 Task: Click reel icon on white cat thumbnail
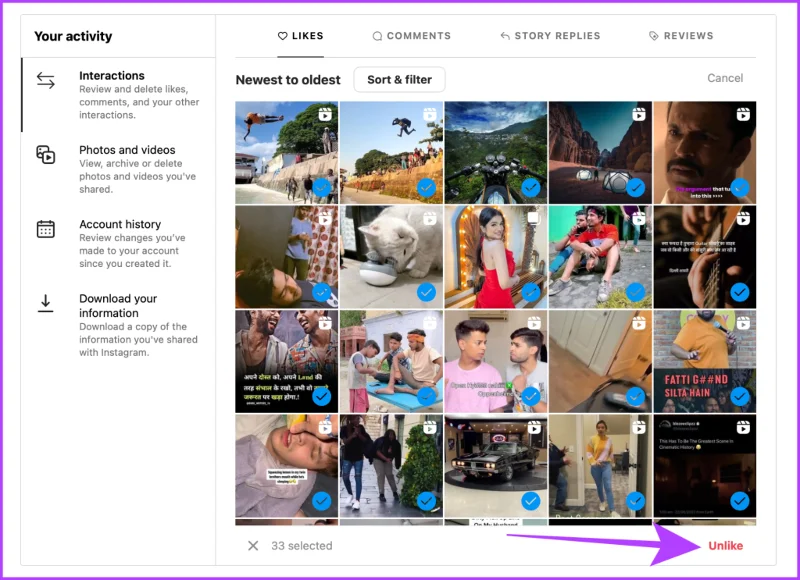tap(430, 219)
